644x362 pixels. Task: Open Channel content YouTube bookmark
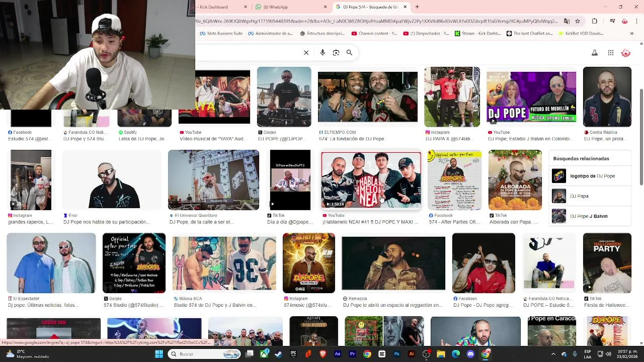point(374,34)
